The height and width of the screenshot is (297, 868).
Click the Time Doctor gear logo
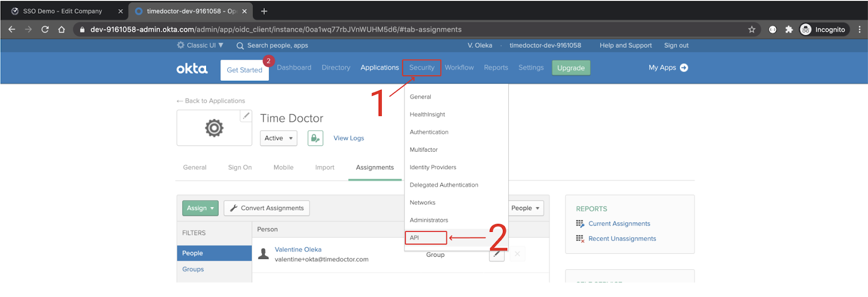(214, 128)
